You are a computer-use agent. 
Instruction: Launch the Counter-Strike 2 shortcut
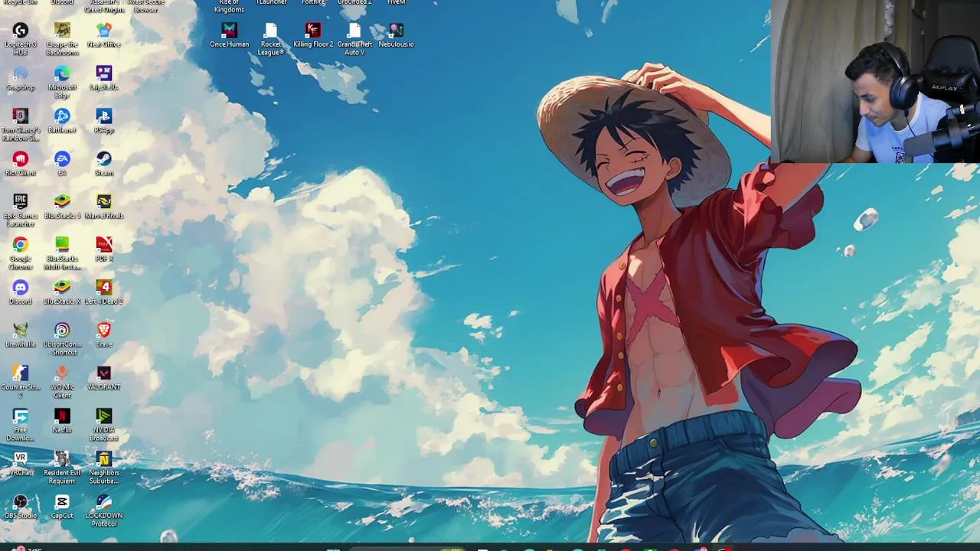coord(21,373)
